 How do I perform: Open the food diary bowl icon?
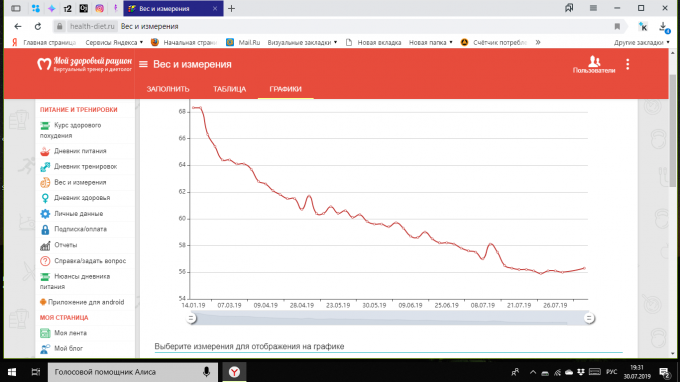click(x=45, y=151)
